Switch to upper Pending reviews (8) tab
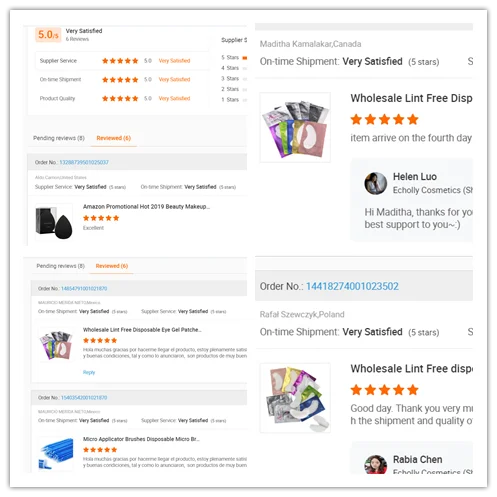 click(59, 138)
